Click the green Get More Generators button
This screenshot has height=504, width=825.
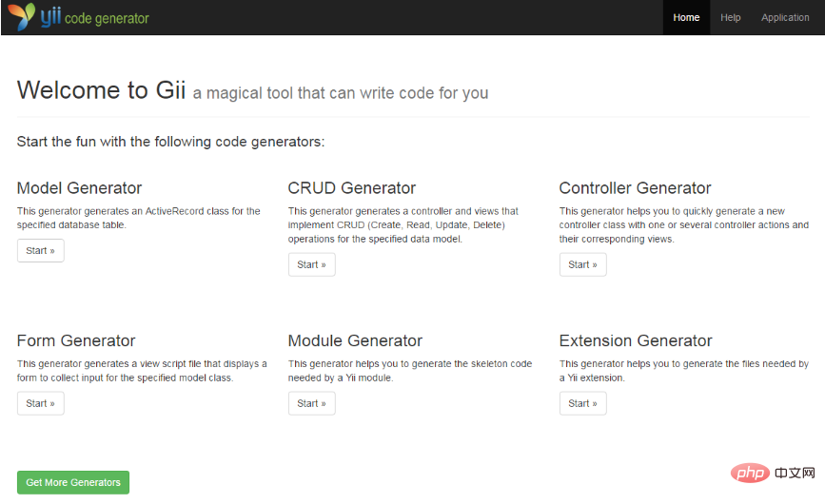point(73,482)
